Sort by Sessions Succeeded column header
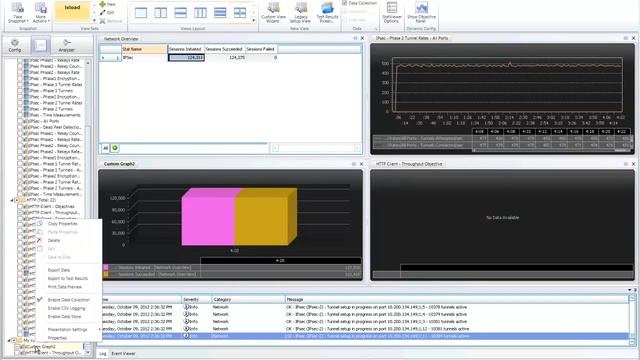Screen dimensions: 640x360 (x=224, y=49)
